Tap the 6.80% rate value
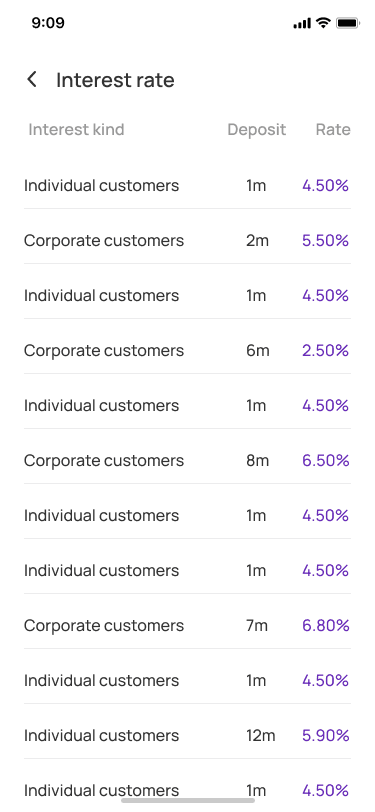The width and height of the screenshot is (375, 812). click(x=325, y=626)
